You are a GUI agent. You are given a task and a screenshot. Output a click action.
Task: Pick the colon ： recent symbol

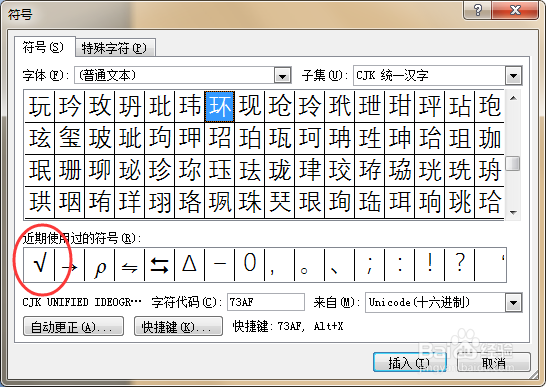[x=399, y=265]
